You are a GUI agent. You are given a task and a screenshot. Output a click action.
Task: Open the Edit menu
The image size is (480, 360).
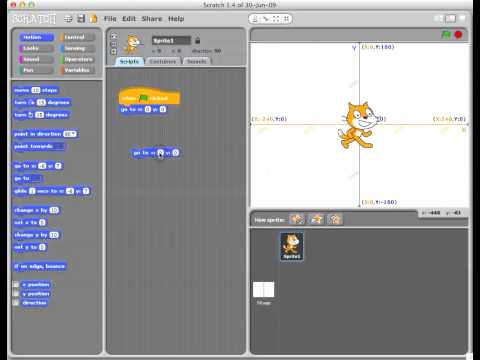[x=129, y=19]
